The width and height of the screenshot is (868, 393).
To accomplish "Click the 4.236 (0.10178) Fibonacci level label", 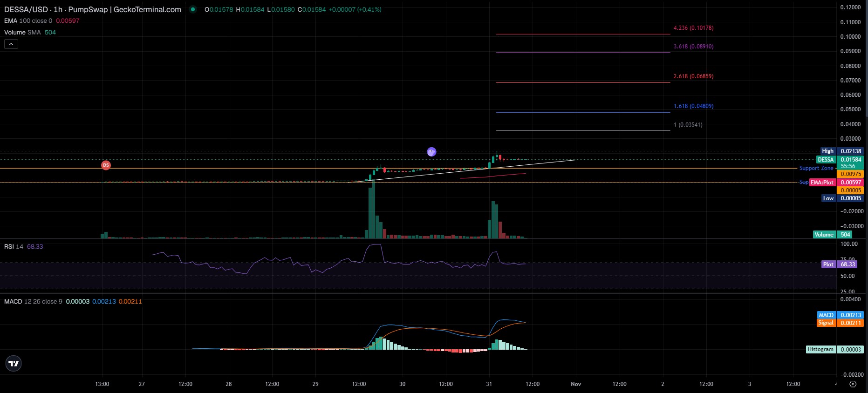I will point(693,28).
